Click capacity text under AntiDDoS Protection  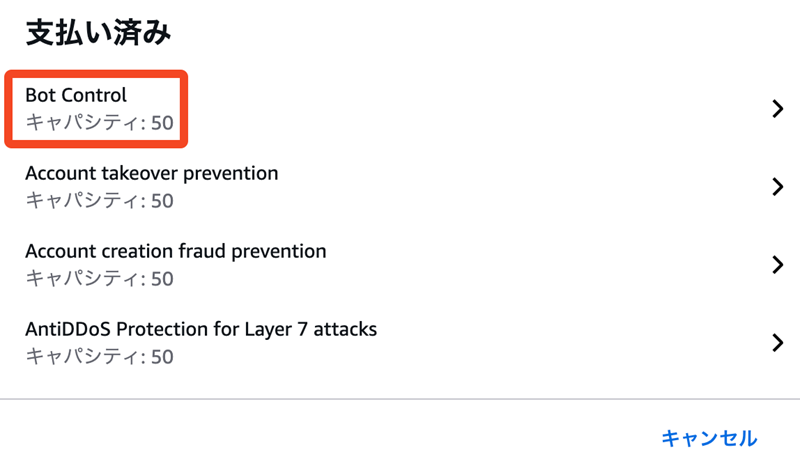[98, 356]
